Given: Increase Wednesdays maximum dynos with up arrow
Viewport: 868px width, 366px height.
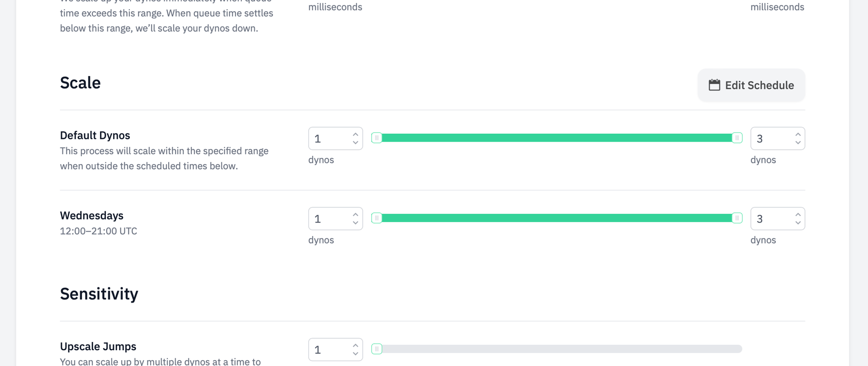Looking at the screenshot, I should [x=798, y=214].
